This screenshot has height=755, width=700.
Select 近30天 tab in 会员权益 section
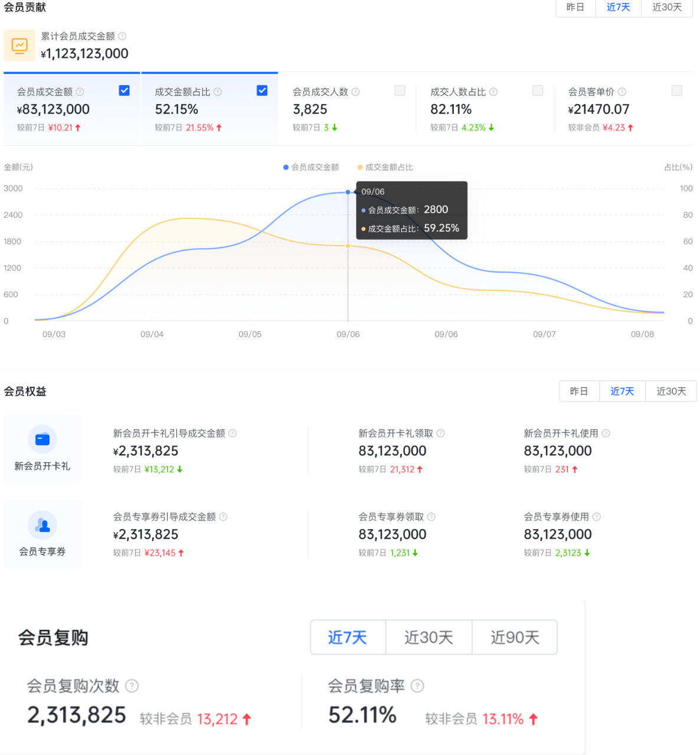[672, 391]
